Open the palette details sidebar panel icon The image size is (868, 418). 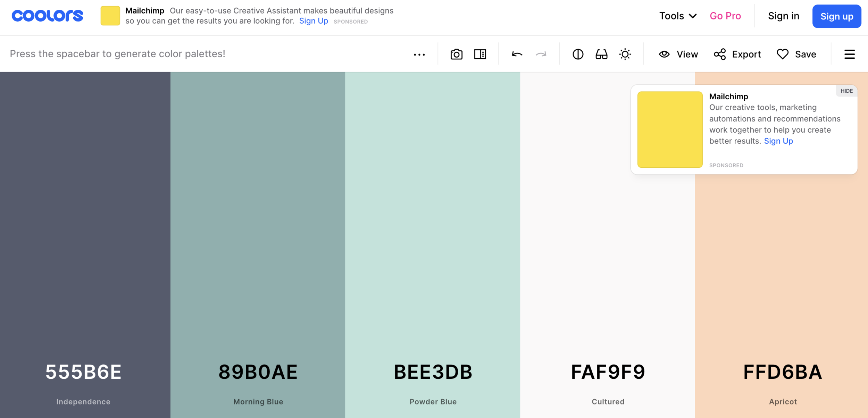point(480,55)
